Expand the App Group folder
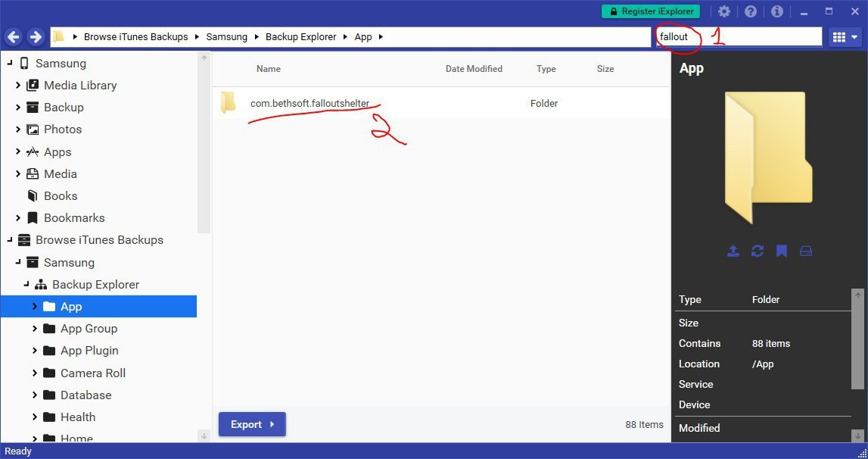The image size is (868, 459). point(34,329)
